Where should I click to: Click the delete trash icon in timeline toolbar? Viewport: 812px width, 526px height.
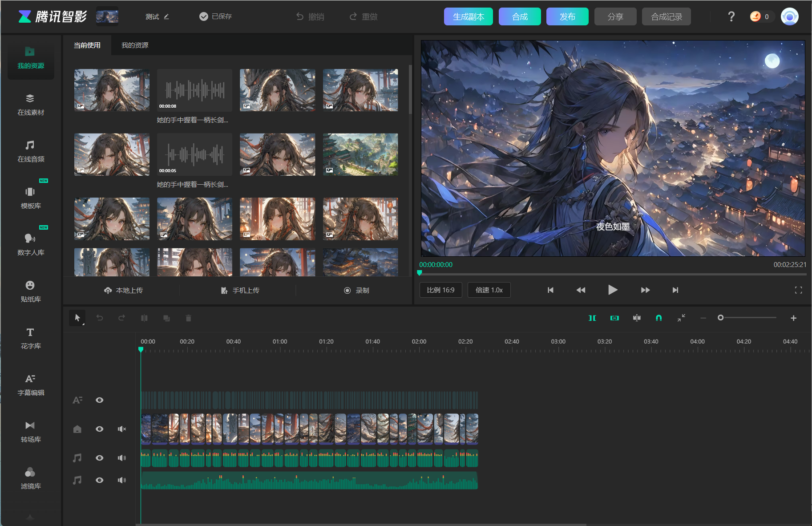tap(188, 318)
